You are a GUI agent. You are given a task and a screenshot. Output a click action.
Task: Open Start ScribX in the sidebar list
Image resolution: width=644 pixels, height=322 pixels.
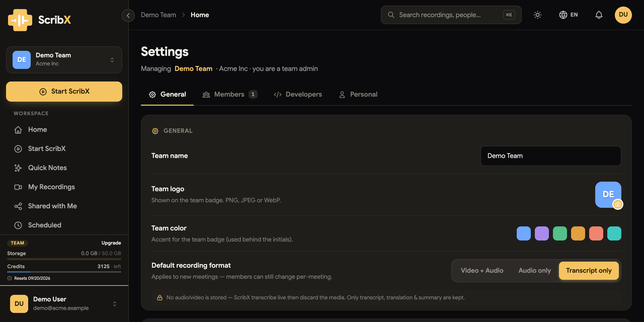point(64,149)
